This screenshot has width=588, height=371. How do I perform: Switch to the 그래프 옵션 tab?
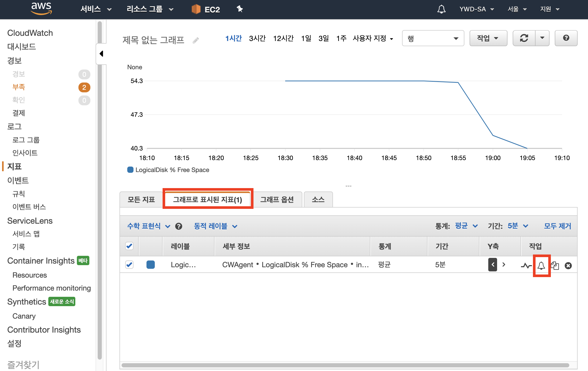tap(277, 200)
